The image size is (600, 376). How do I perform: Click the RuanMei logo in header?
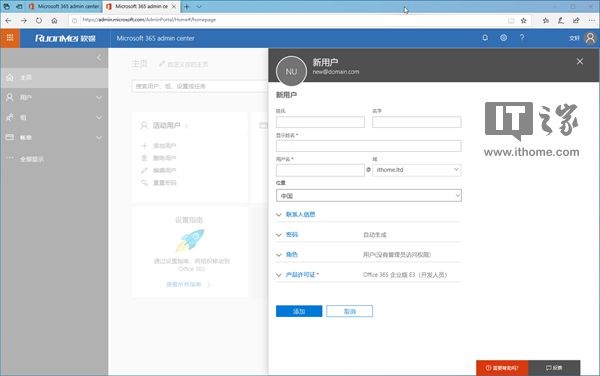65,38
